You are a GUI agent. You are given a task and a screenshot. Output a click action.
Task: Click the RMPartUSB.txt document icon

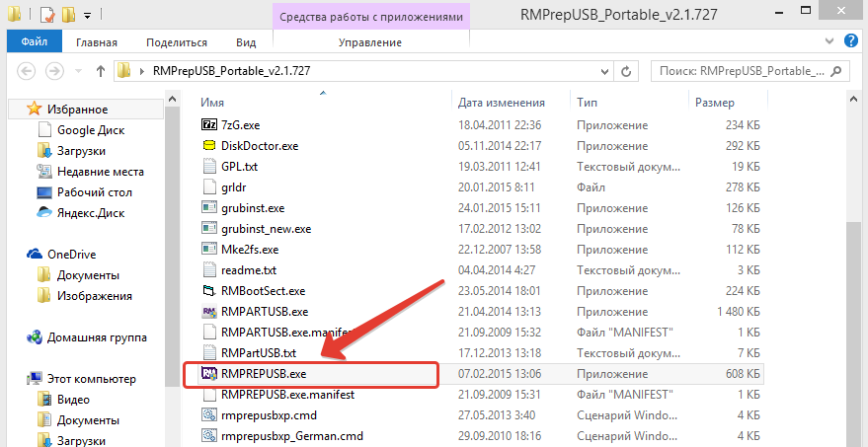click(x=208, y=353)
